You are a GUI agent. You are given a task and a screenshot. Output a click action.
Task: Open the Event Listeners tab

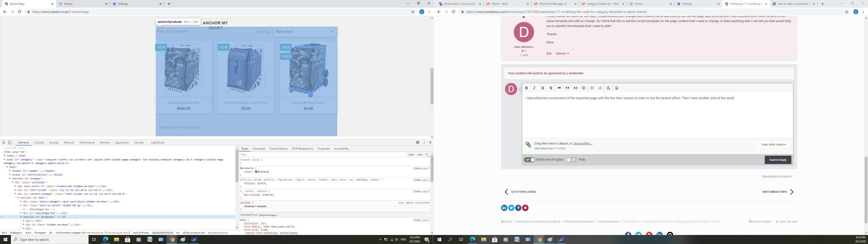(278, 149)
